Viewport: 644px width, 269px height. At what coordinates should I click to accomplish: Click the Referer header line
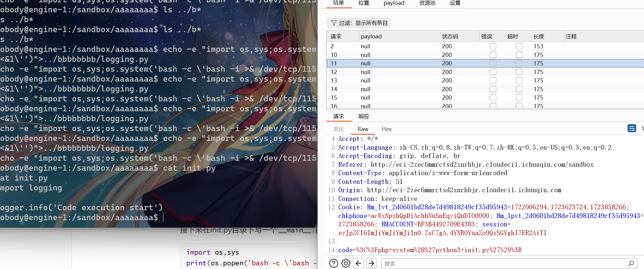tap(466, 164)
